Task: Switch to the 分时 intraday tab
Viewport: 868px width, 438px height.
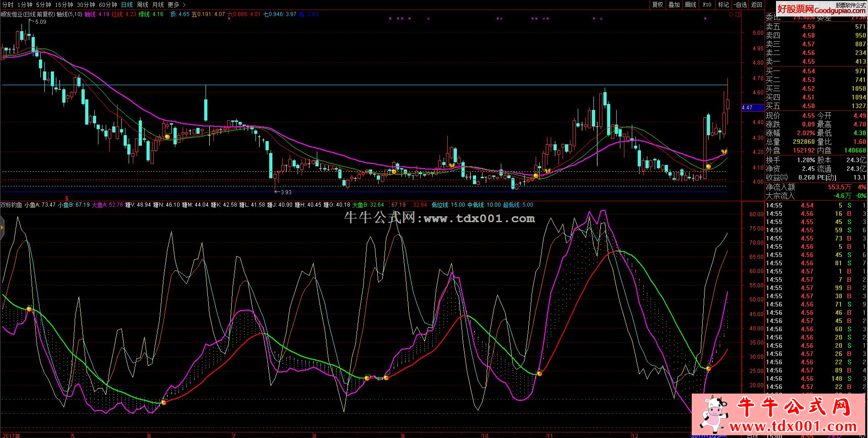Action: pyautogui.click(x=8, y=5)
